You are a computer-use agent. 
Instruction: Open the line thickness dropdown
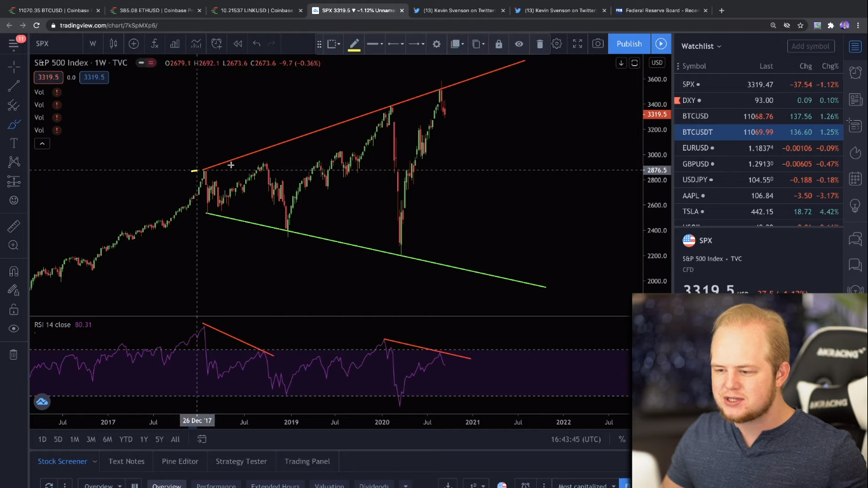374,44
